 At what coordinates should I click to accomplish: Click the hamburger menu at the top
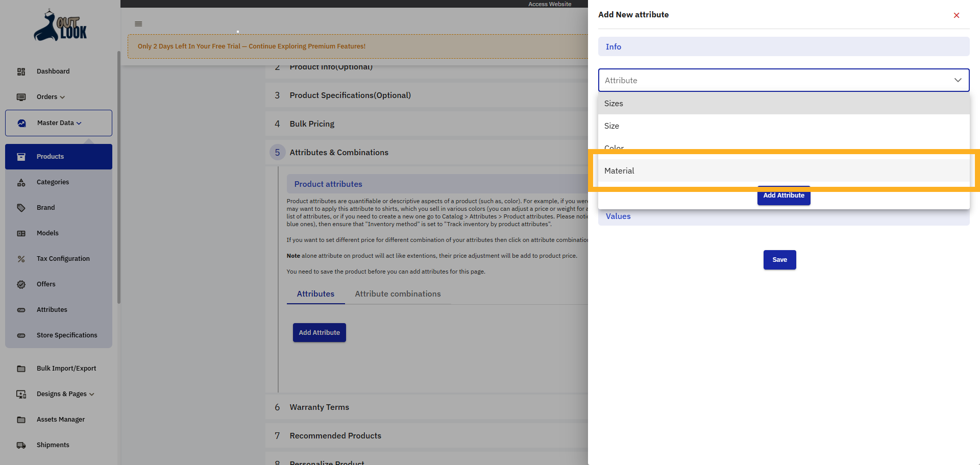pos(138,23)
